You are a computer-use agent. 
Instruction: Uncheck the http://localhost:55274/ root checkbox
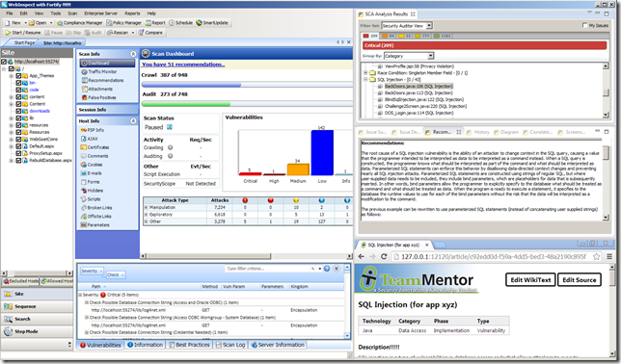tap(4, 62)
